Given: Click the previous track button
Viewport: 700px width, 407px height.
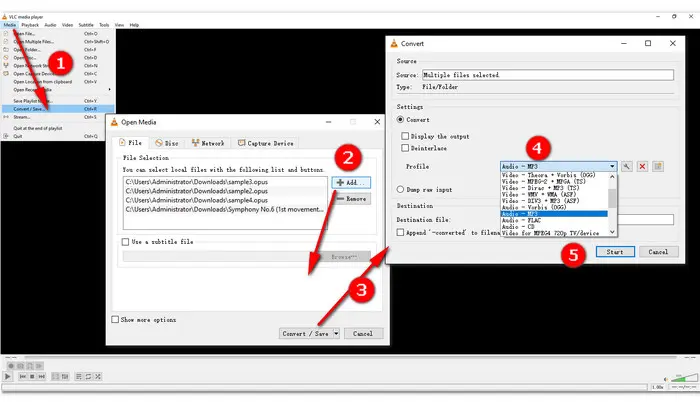Looking at the screenshot, I should (22, 377).
